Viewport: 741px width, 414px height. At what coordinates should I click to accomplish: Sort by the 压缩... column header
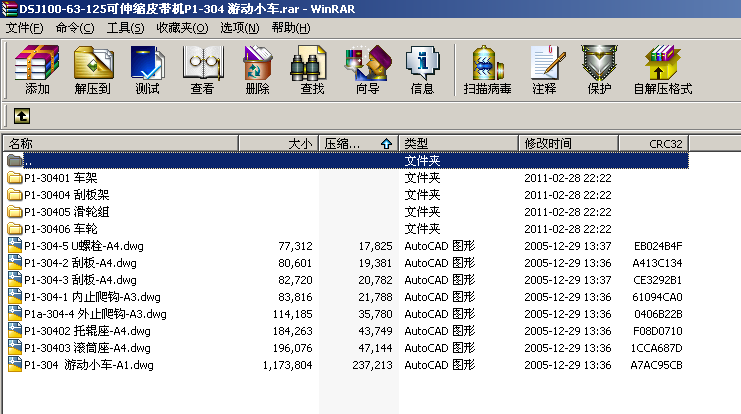pyautogui.click(x=359, y=143)
